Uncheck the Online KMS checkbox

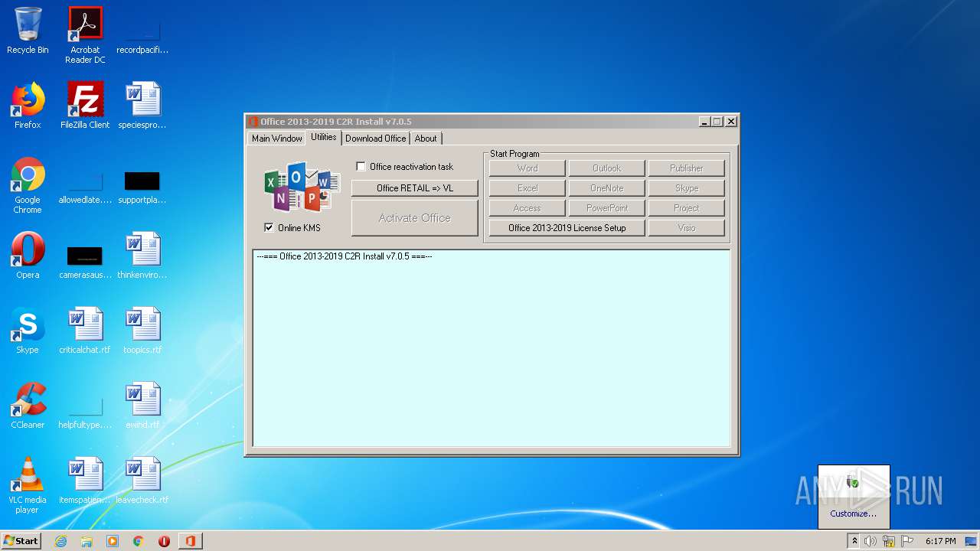coord(269,228)
